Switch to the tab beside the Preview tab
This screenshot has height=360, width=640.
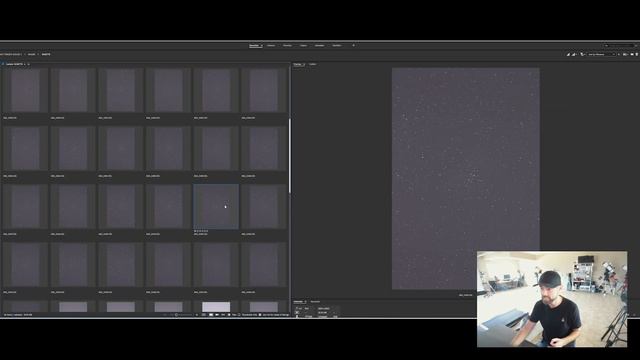pyautogui.click(x=313, y=64)
